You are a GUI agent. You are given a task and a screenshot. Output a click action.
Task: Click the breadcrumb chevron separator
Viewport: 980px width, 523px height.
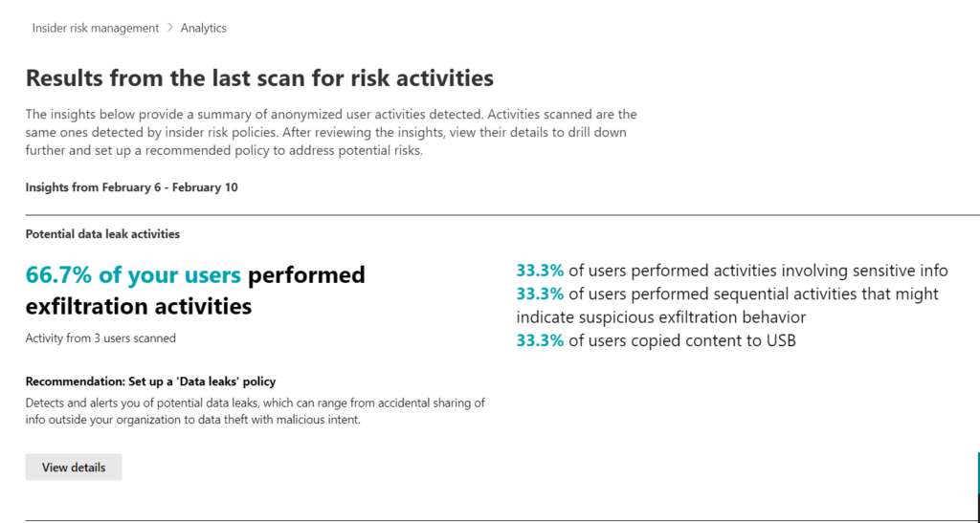pyautogui.click(x=170, y=28)
